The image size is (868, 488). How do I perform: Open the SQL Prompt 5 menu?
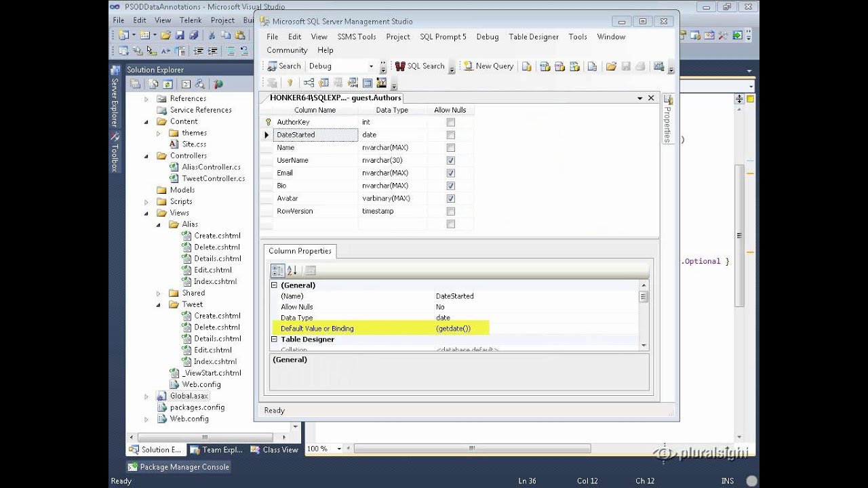point(443,37)
